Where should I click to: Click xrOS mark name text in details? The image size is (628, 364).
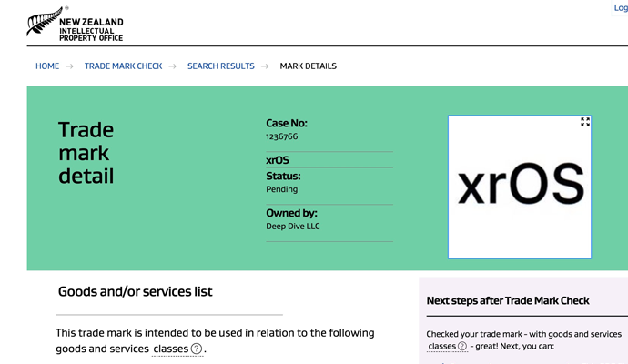pos(278,160)
